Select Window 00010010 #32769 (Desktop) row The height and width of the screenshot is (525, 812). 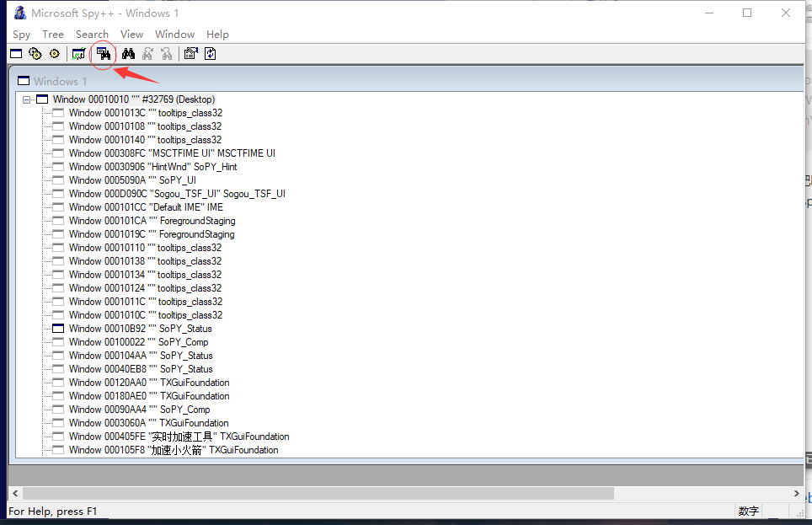click(x=134, y=99)
